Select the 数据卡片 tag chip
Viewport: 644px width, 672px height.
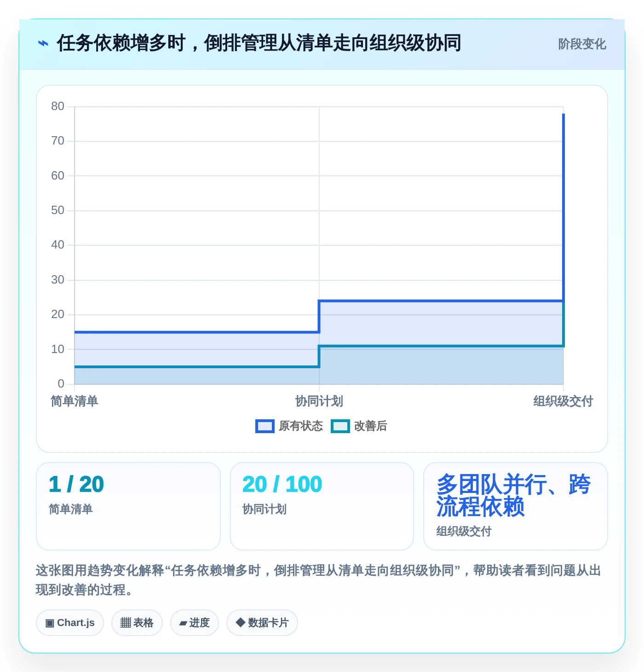[262, 623]
